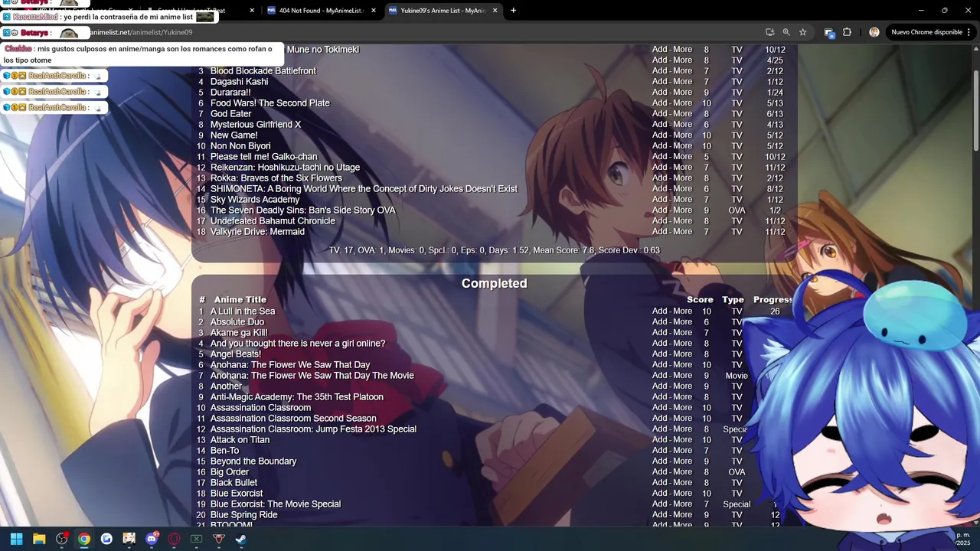
Task: Open a new browser tab with plus button
Action: [x=513, y=11]
